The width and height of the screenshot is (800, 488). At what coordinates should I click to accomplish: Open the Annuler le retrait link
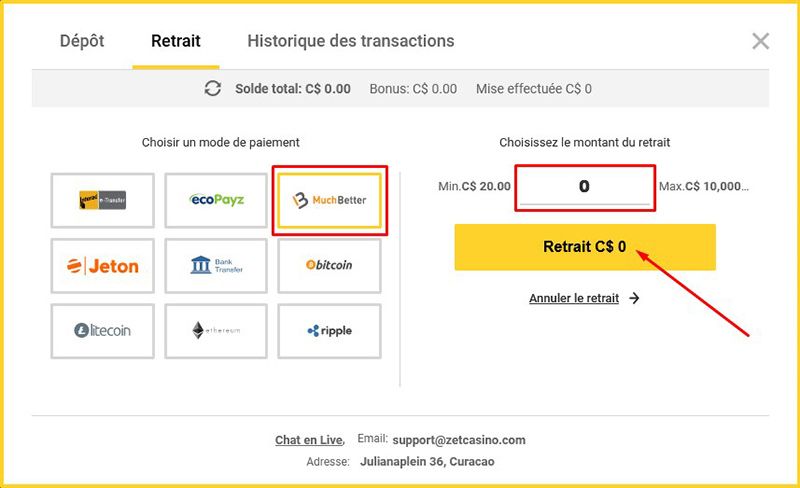click(574, 298)
